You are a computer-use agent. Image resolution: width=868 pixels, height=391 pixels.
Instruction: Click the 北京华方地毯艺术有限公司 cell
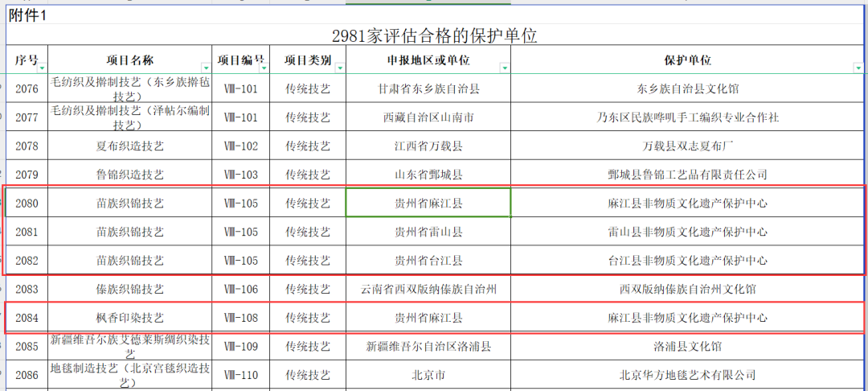pos(688,375)
